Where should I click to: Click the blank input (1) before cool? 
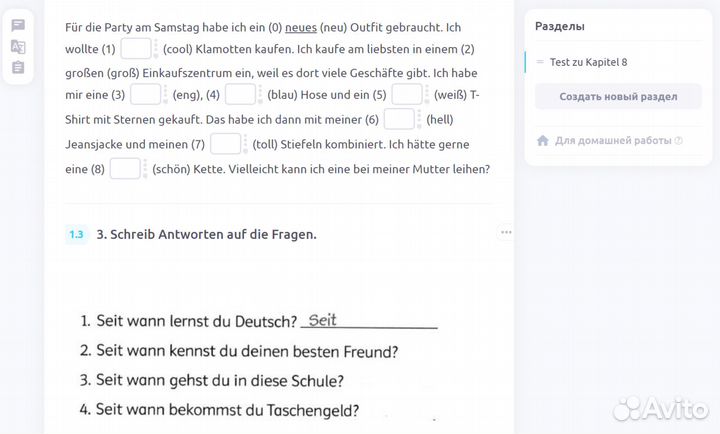pyautogui.click(x=136, y=49)
